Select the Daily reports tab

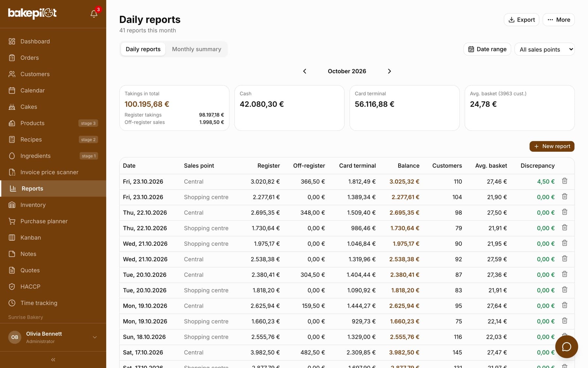pyautogui.click(x=143, y=49)
